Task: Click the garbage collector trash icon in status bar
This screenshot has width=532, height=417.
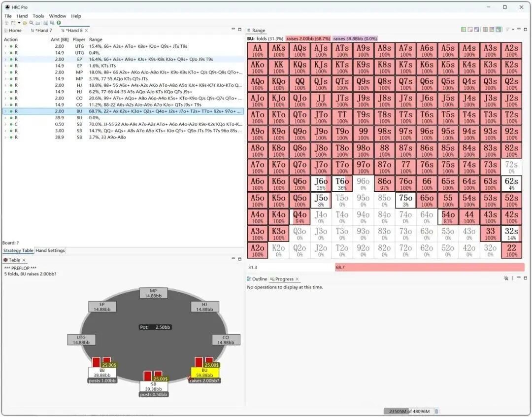Action: [x=436, y=411]
